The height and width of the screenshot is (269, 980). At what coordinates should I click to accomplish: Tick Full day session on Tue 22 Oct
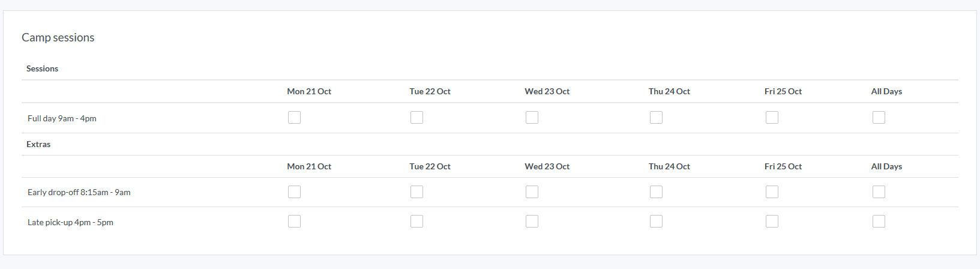tap(416, 118)
